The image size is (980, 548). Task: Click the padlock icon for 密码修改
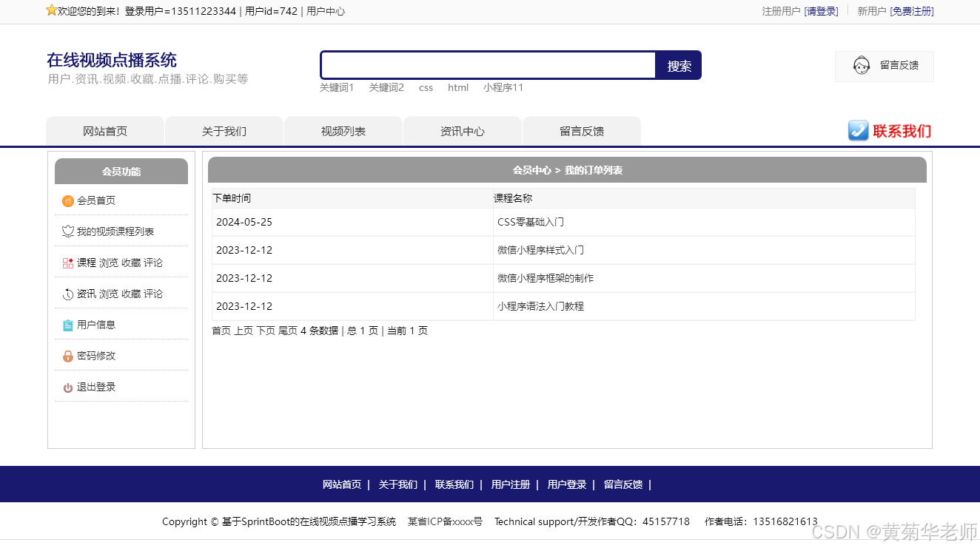(67, 355)
